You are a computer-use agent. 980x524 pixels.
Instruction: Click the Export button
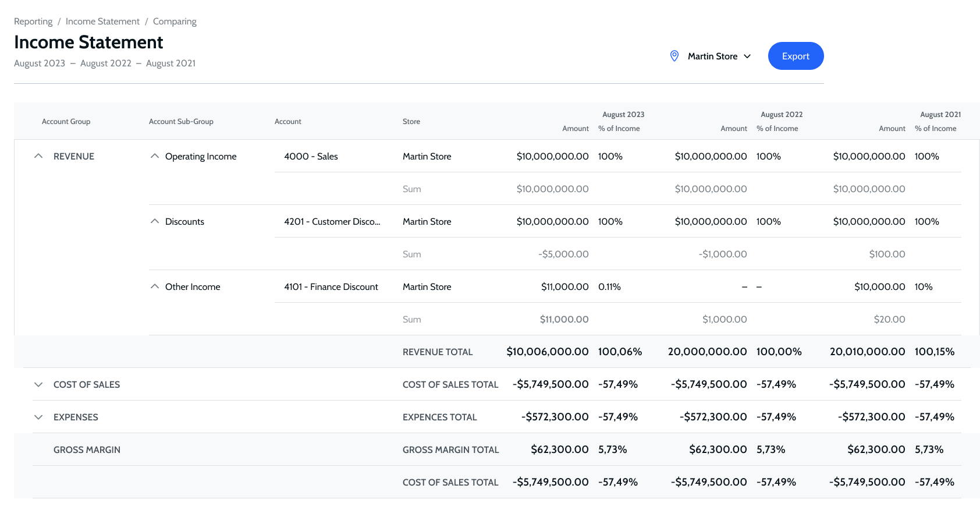pyautogui.click(x=796, y=56)
